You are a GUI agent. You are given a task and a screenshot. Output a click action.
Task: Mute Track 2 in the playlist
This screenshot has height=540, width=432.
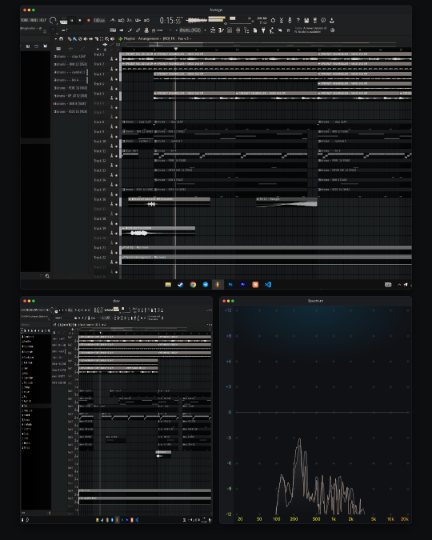tap(116, 69)
